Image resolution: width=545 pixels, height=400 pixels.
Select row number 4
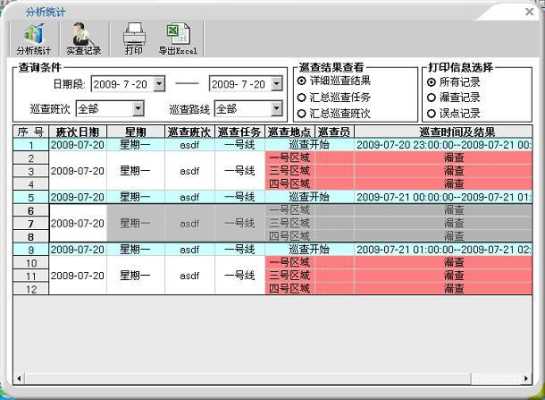click(x=31, y=184)
